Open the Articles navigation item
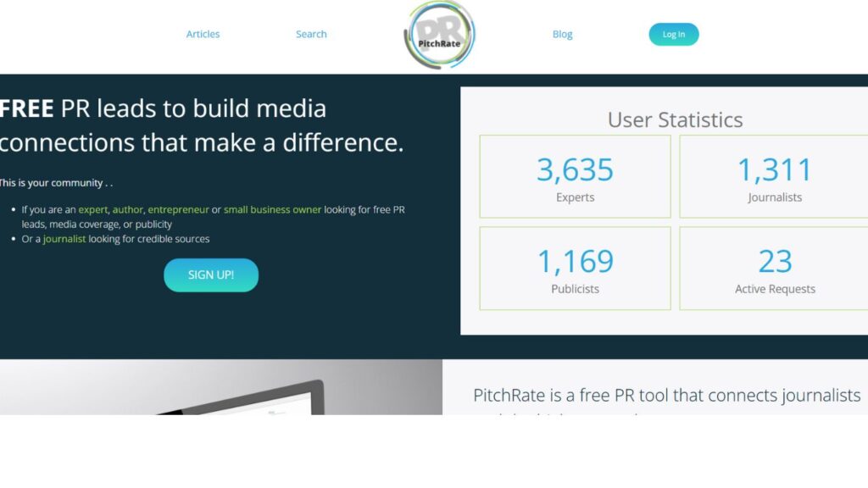Screen dimensions: 868x488 (x=203, y=34)
